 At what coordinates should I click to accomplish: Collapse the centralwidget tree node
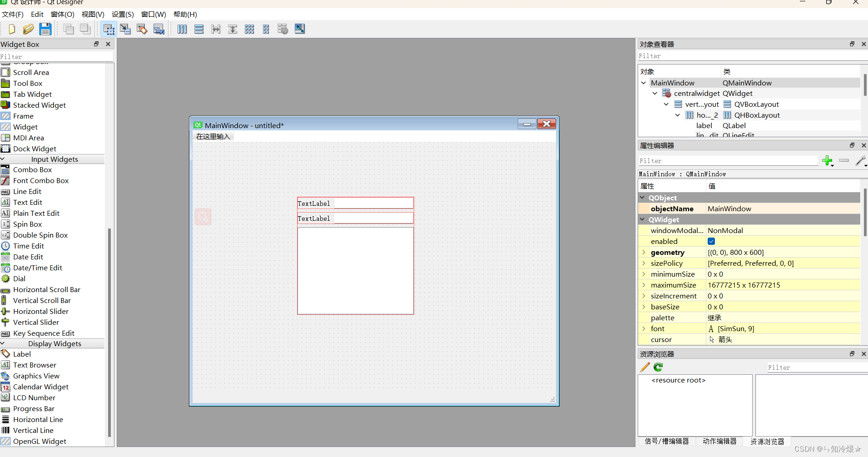[x=655, y=94]
